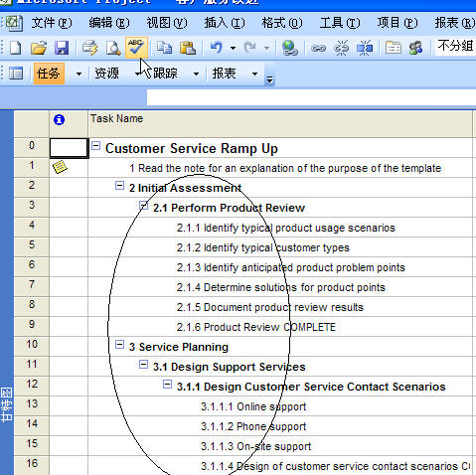This screenshot has height=475, width=476.
Task: Click the Paste clipboard icon
Action: 188,48
